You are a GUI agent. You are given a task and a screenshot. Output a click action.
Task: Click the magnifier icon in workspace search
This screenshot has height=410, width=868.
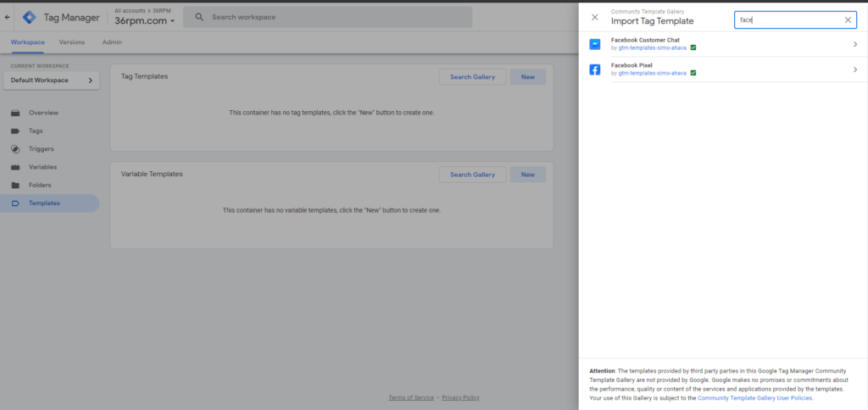tap(200, 17)
